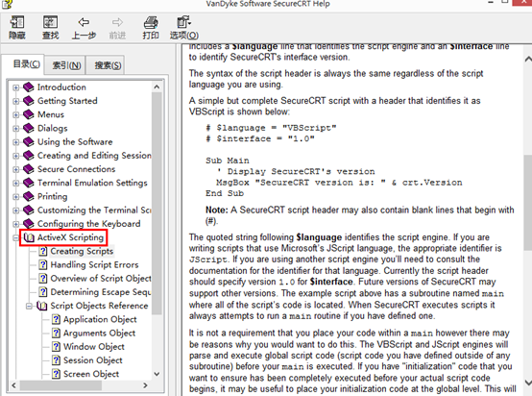Open the Creating Scripts topic
Image resolution: width=532 pixels, height=396 pixels.
(82, 251)
